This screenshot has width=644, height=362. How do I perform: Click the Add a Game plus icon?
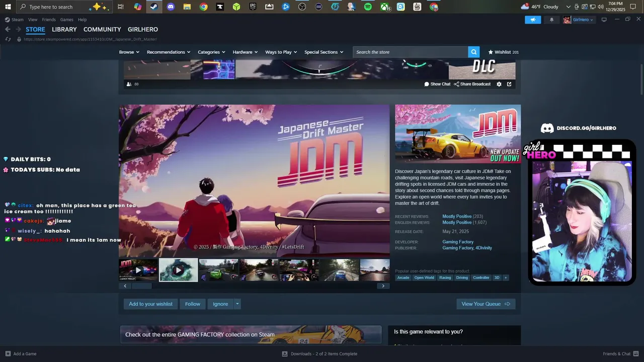tap(8, 353)
